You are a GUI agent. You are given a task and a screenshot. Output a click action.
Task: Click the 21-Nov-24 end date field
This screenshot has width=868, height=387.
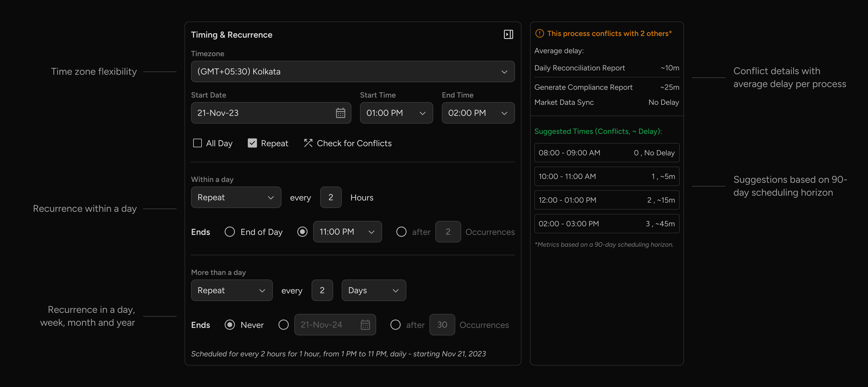(x=335, y=325)
